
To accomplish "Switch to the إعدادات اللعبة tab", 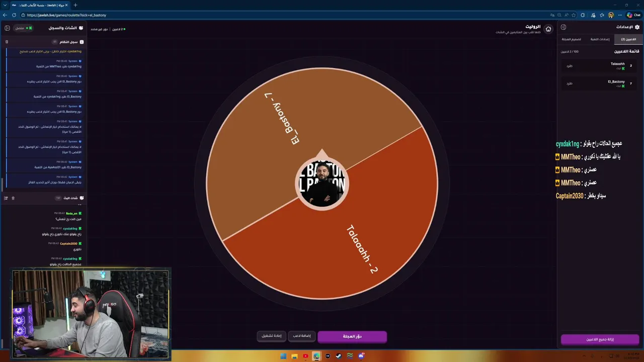I will tap(600, 39).
